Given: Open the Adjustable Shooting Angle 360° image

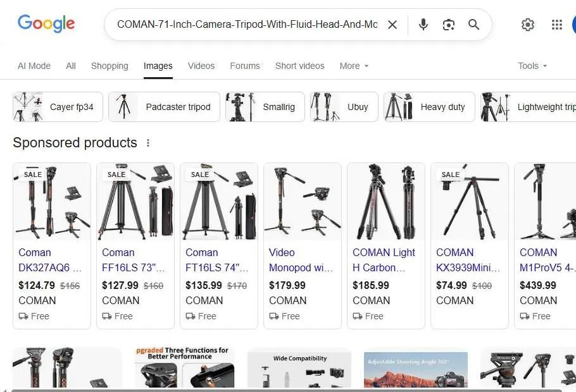Looking at the screenshot, I should point(416,369).
